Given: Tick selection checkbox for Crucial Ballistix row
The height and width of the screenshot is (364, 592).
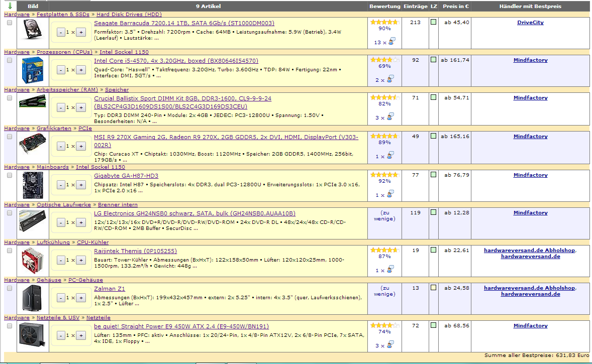Looking at the screenshot, I should tap(10, 98).
